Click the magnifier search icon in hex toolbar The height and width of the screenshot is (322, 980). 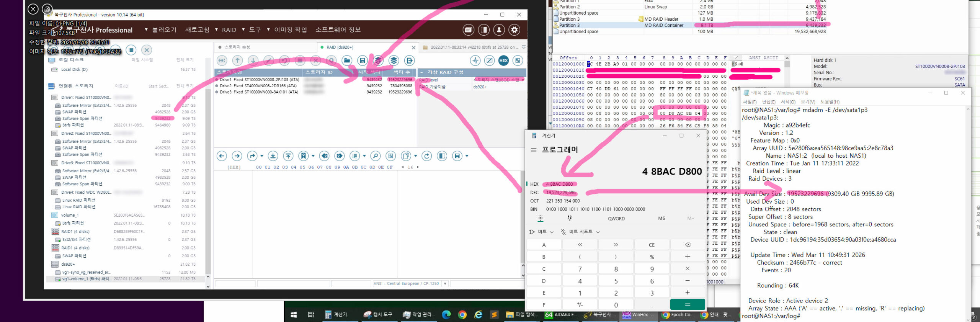(376, 156)
